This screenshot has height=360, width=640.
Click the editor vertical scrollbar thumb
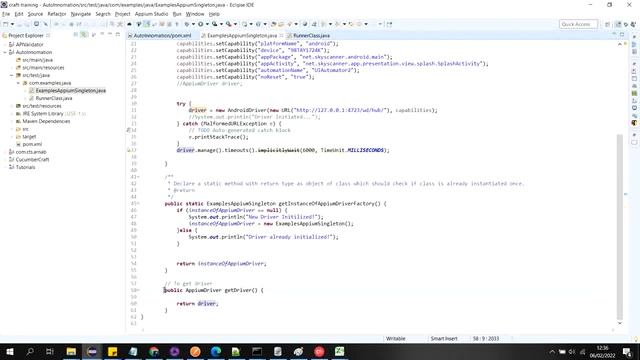[620, 227]
